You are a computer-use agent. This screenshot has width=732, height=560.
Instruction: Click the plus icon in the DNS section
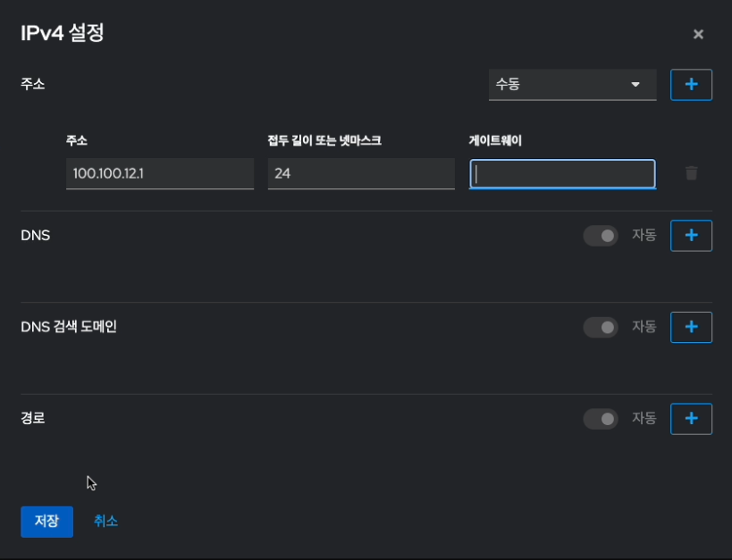click(691, 236)
